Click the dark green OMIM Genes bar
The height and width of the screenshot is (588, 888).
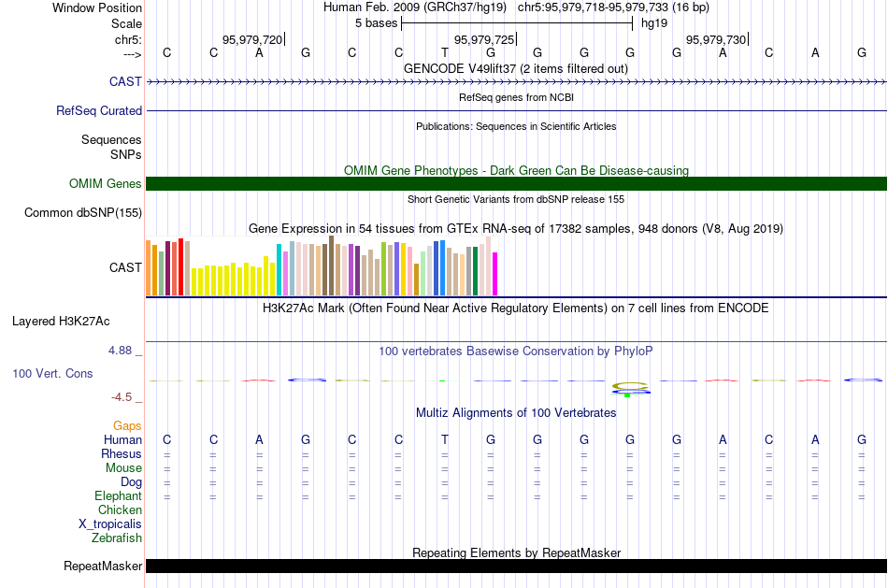coord(516,183)
